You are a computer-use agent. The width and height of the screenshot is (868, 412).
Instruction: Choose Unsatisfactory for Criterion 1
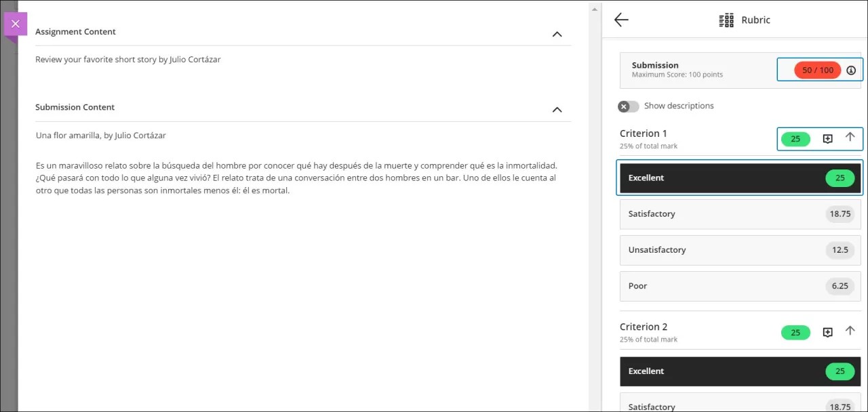pos(740,250)
